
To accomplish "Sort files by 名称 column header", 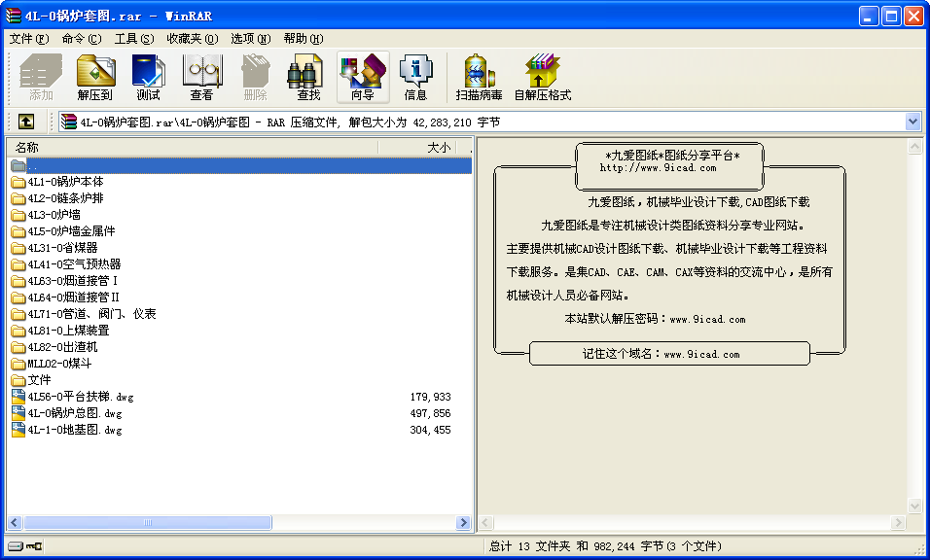I will [195, 148].
